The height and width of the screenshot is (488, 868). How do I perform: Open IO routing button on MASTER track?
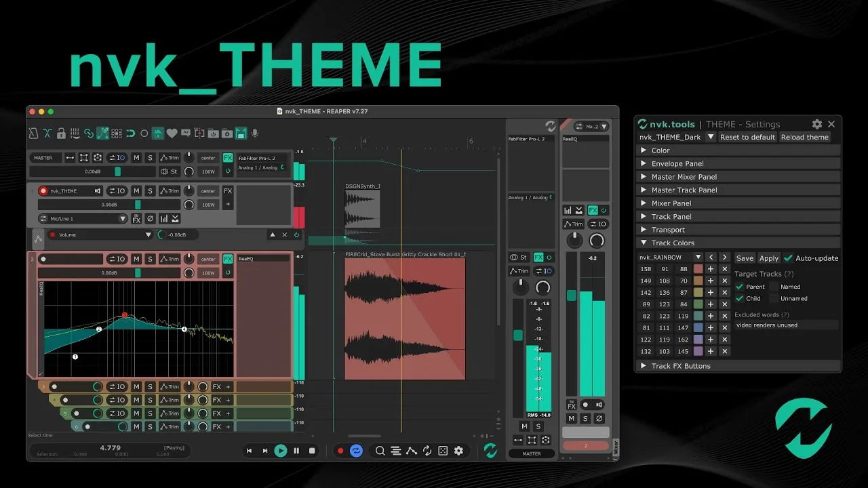(x=117, y=158)
